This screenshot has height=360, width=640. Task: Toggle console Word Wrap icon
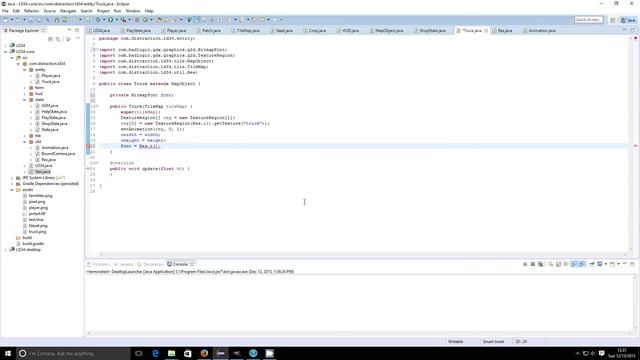coord(566,264)
